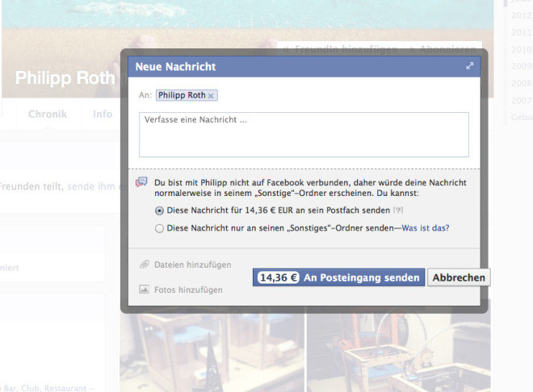
Task: Jump to 2007 in the timeline sidebar
Action: pyautogui.click(x=522, y=100)
